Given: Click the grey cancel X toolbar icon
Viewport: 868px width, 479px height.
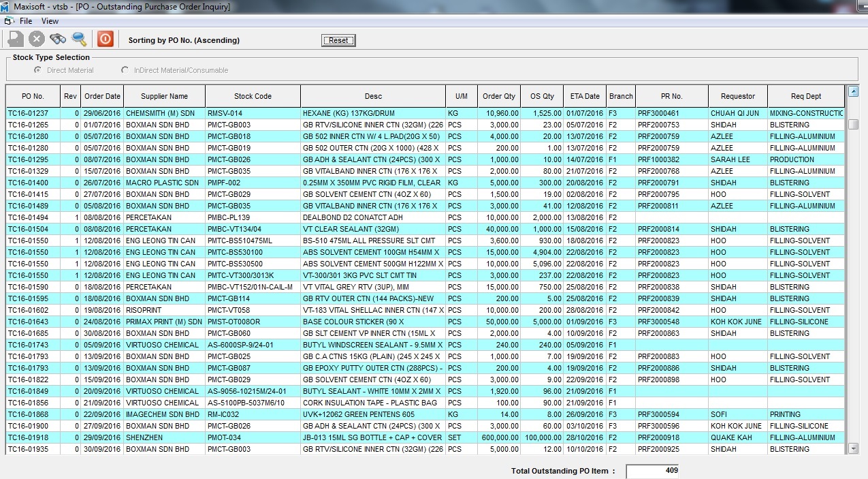Looking at the screenshot, I should (37, 39).
